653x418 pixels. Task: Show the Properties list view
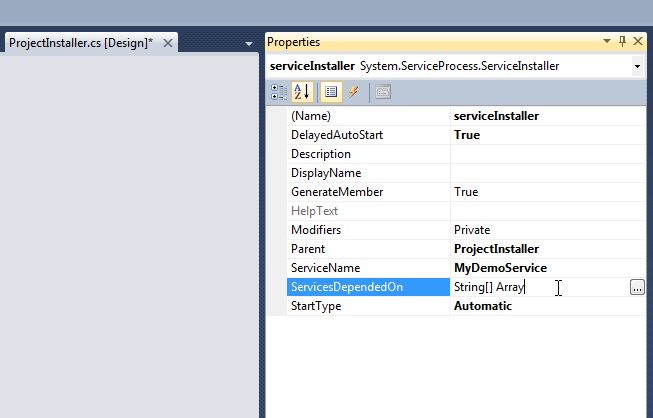[x=331, y=92]
